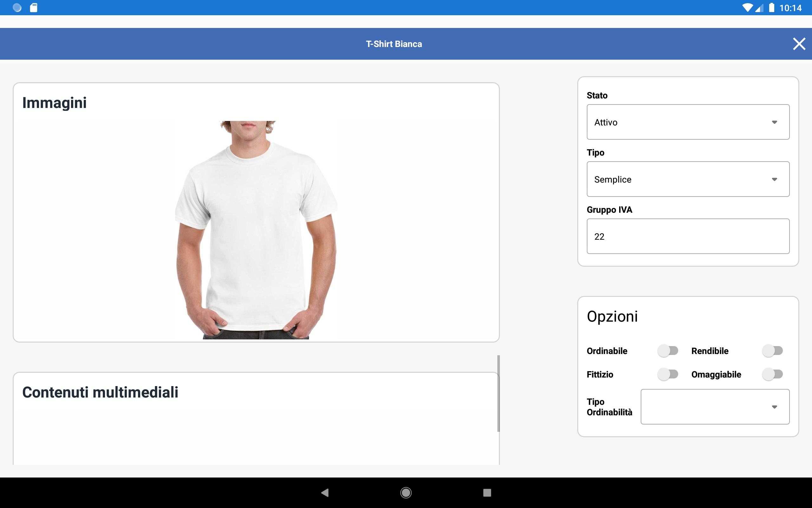The width and height of the screenshot is (812, 508).
Task: Tap the Android home navigation button
Action: (x=406, y=493)
